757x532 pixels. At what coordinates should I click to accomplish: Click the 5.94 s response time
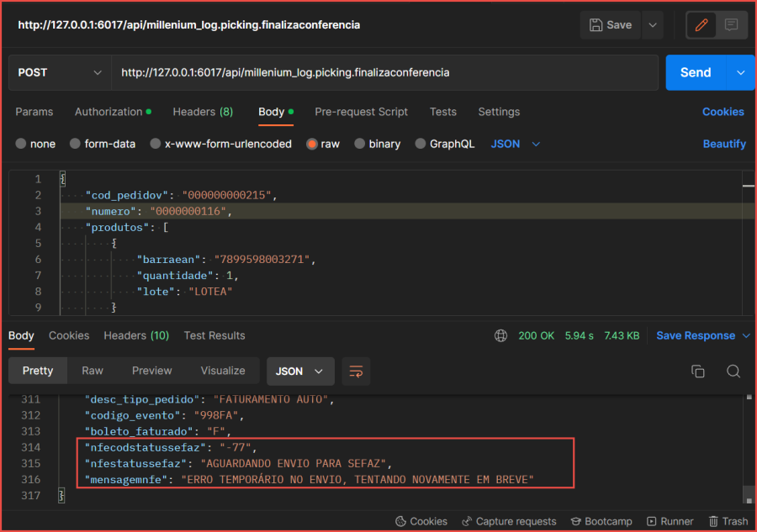[579, 335]
